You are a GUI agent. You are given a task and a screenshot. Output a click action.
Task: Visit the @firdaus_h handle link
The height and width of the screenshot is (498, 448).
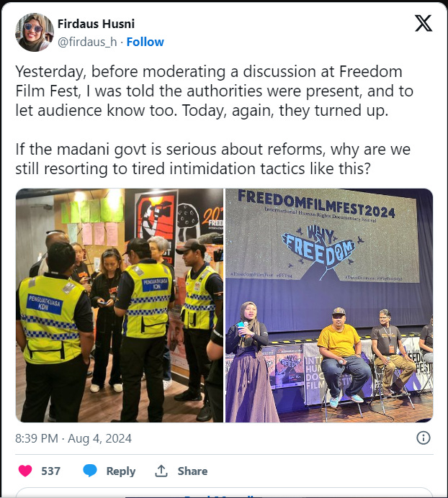click(x=87, y=42)
